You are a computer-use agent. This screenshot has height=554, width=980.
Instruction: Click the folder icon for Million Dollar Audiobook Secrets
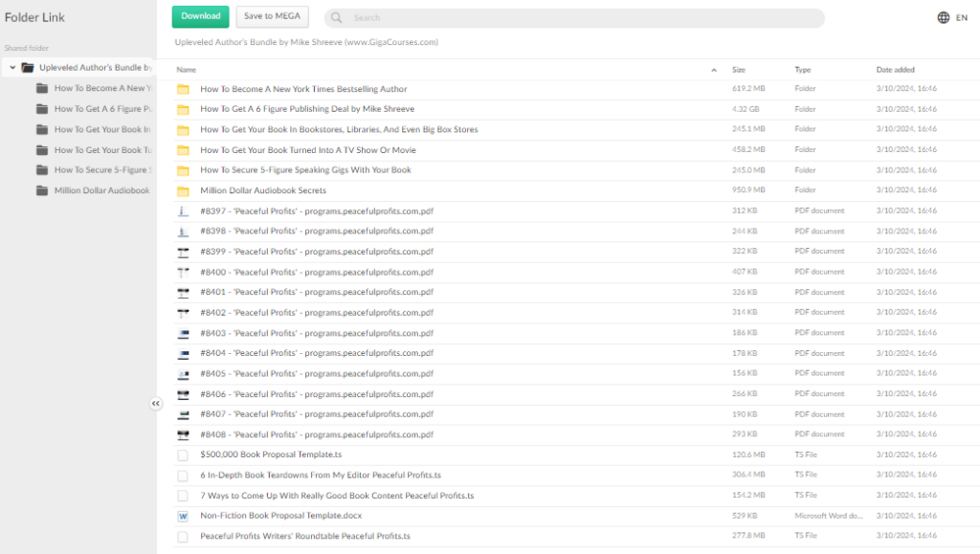coord(183,190)
